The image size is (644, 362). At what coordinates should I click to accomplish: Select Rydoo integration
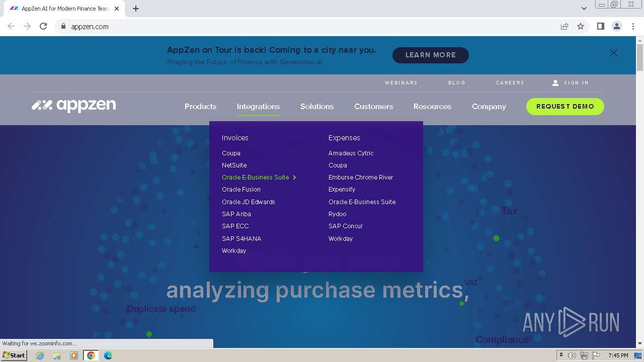tap(337, 214)
